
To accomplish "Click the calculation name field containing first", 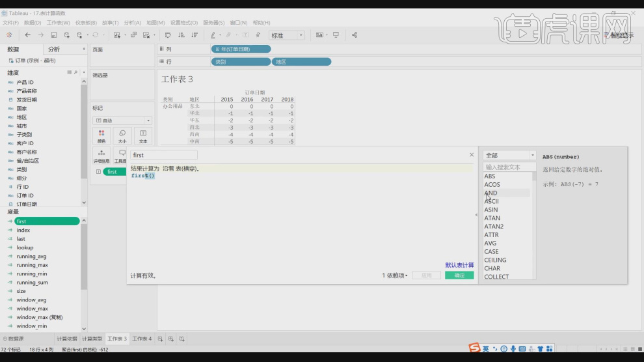I will pyautogui.click(x=163, y=155).
